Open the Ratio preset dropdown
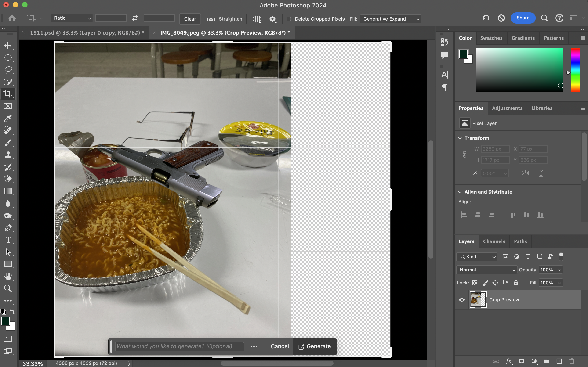Image resolution: width=588 pixels, height=367 pixels. point(72,18)
